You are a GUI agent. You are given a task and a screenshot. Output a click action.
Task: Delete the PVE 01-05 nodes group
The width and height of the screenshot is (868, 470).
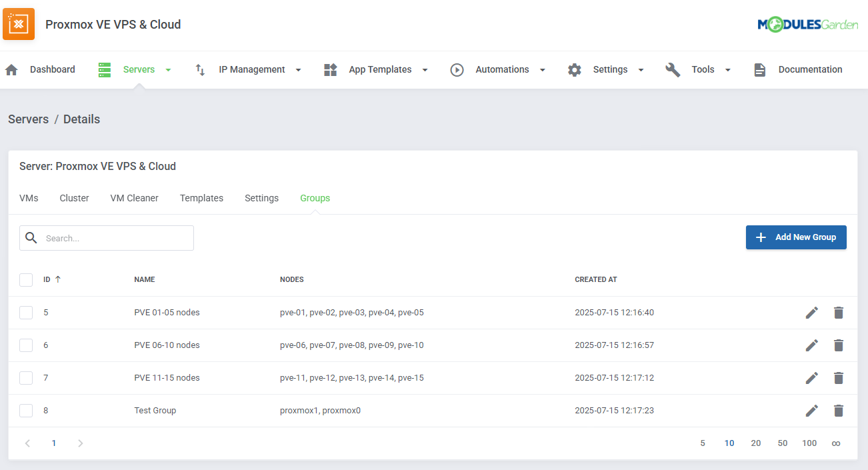coord(839,313)
